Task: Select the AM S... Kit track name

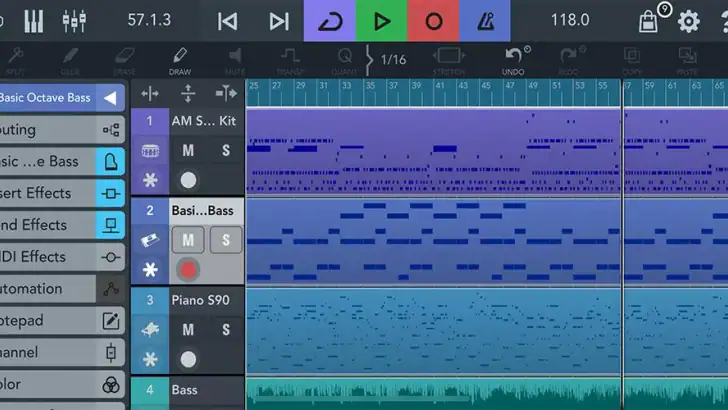Action: (204, 121)
